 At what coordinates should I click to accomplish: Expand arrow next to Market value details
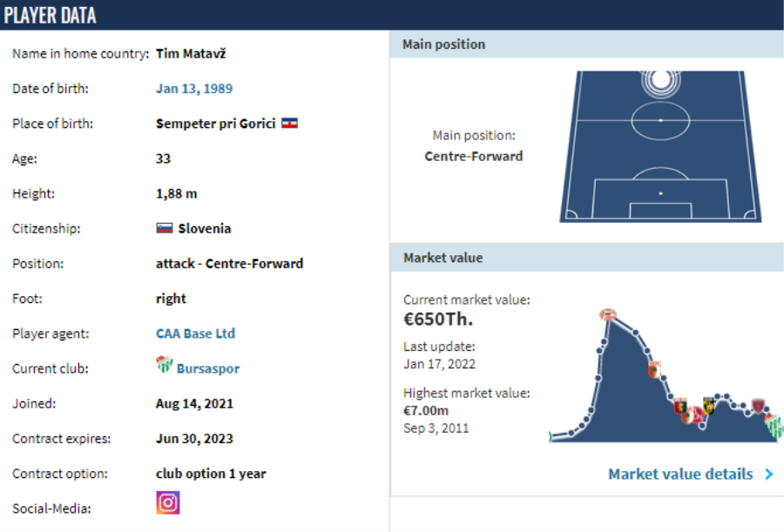(768, 475)
